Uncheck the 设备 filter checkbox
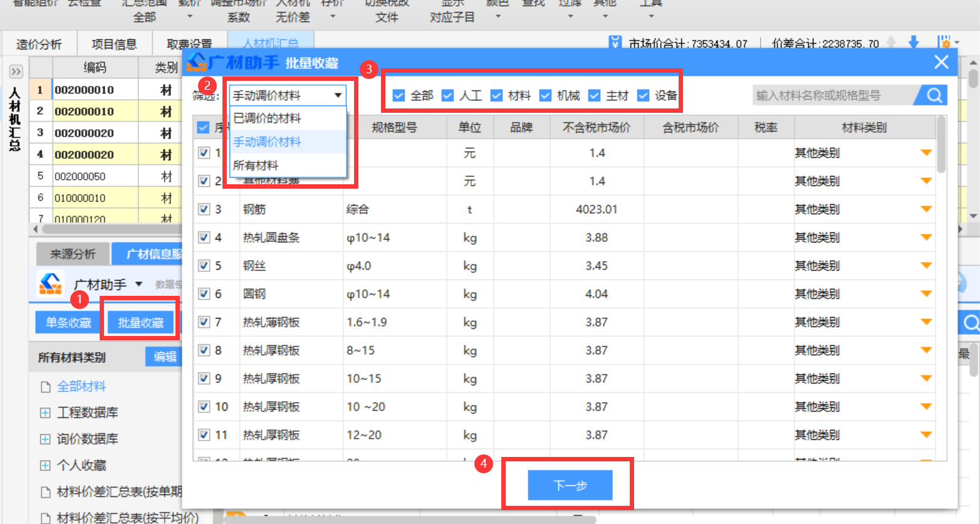Viewport: 980px width, 524px height. pos(643,95)
